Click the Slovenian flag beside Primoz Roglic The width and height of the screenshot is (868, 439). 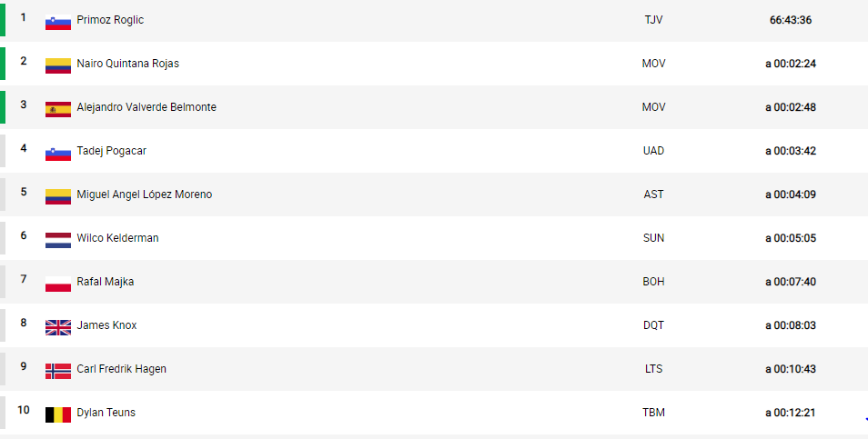(x=58, y=23)
